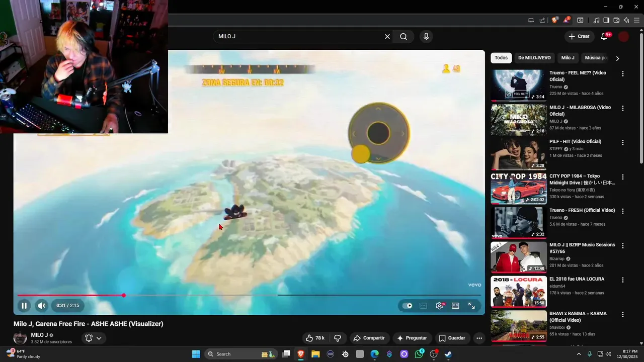Click the search magnifier button
This screenshot has width=644, height=362.
coord(404,37)
